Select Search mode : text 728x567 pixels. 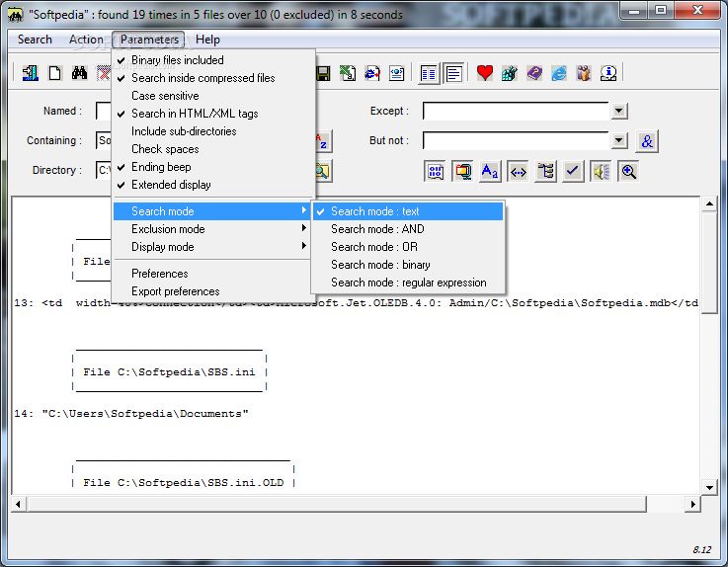coord(408,211)
